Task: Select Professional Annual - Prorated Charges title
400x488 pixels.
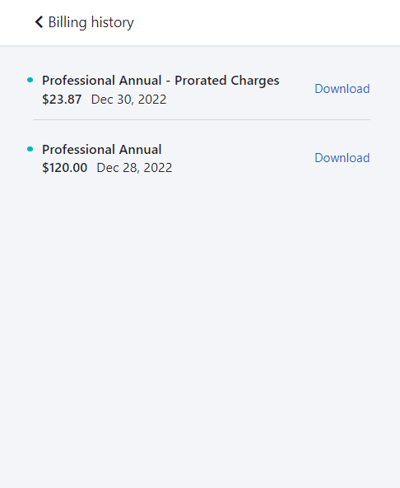Action: click(x=161, y=81)
